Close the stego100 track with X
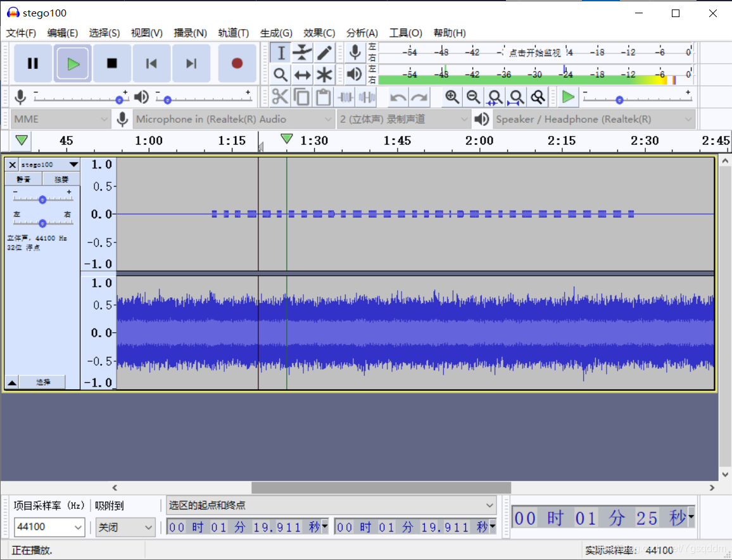Image resolution: width=732 pixels, height=560 pixels. click(x=12, y=165)
